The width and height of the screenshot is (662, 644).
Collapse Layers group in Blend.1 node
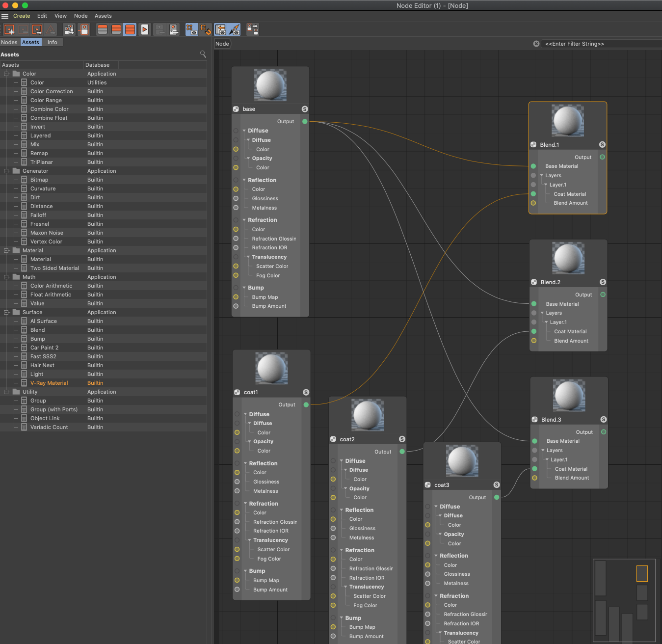[541, 176]
